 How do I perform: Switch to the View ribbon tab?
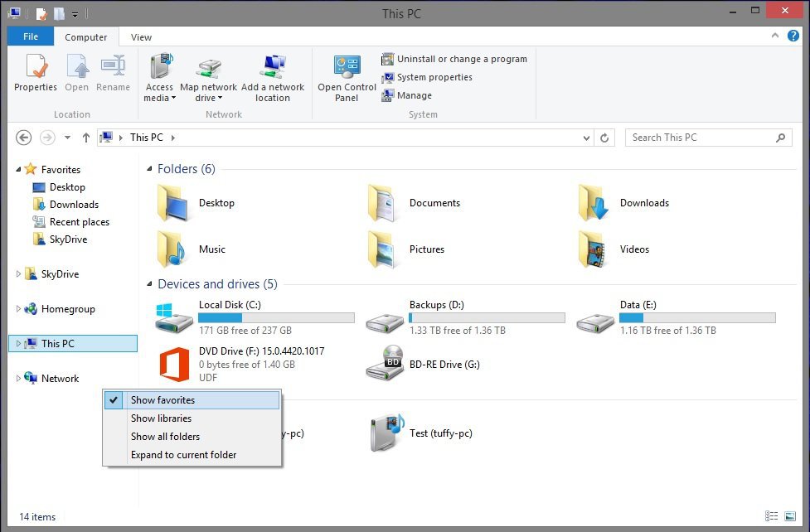(140, 36)
